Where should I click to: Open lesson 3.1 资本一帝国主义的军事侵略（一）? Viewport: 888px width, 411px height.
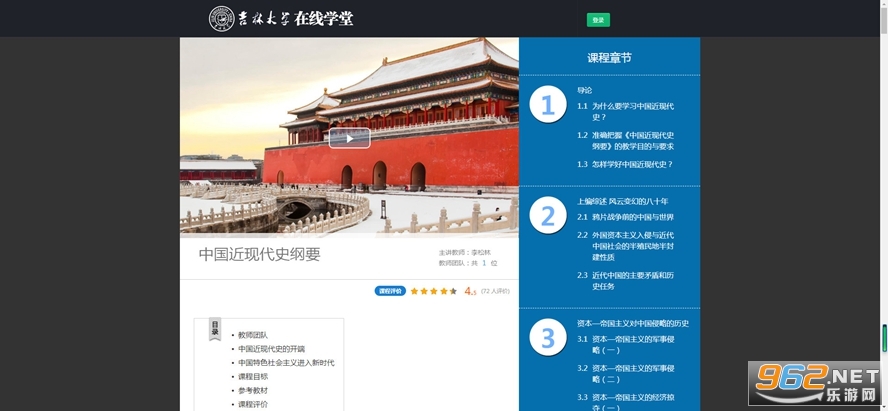point(626,345)
